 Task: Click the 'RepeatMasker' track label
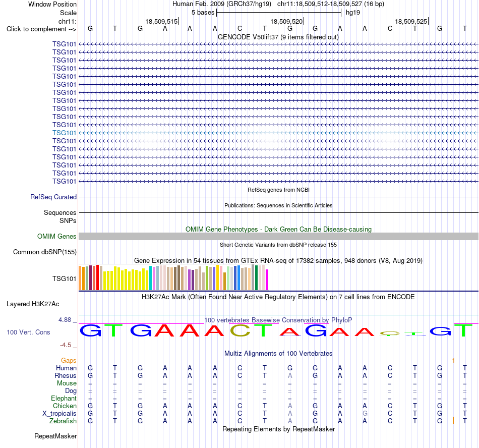tap(55, 436)
